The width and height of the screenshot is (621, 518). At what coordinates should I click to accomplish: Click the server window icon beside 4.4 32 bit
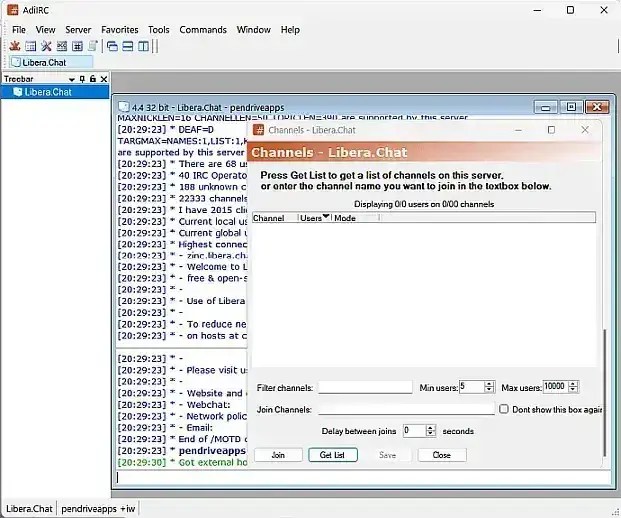pyautogui.click(x=124, y=107)
